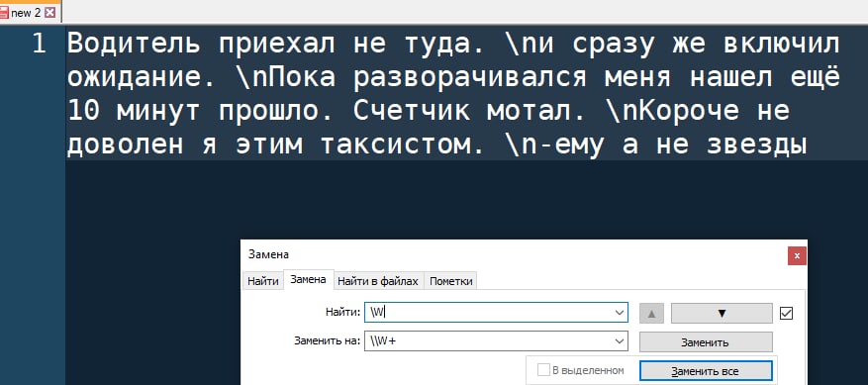Close the new 2 document tab
Screen dimensions: 868x385
tap(49, 13)
